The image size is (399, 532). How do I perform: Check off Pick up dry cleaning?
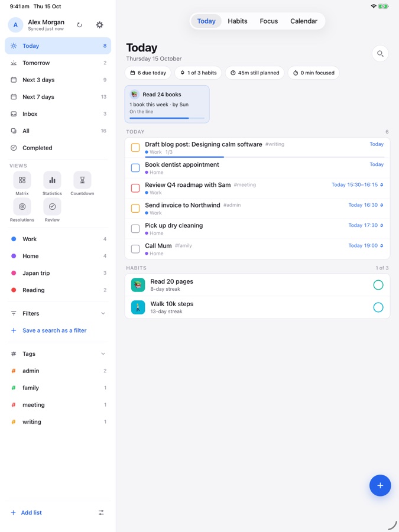(x=135, y=229)
